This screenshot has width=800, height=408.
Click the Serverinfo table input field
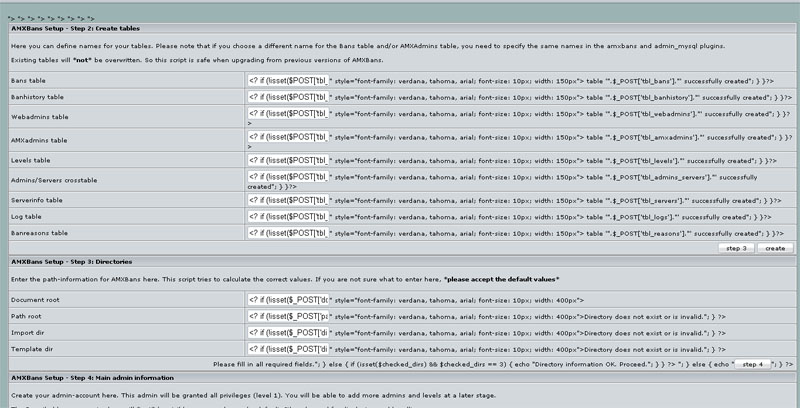288,200
